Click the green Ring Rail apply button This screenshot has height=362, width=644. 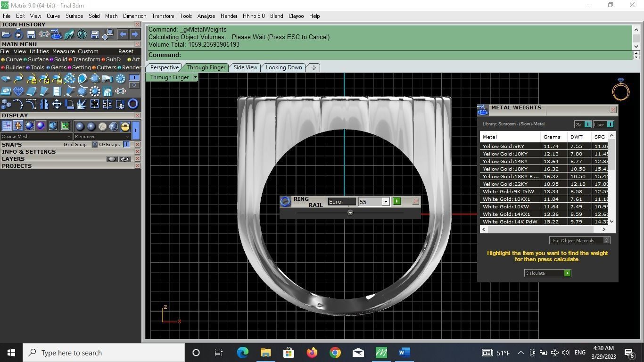tap(397, 201)
